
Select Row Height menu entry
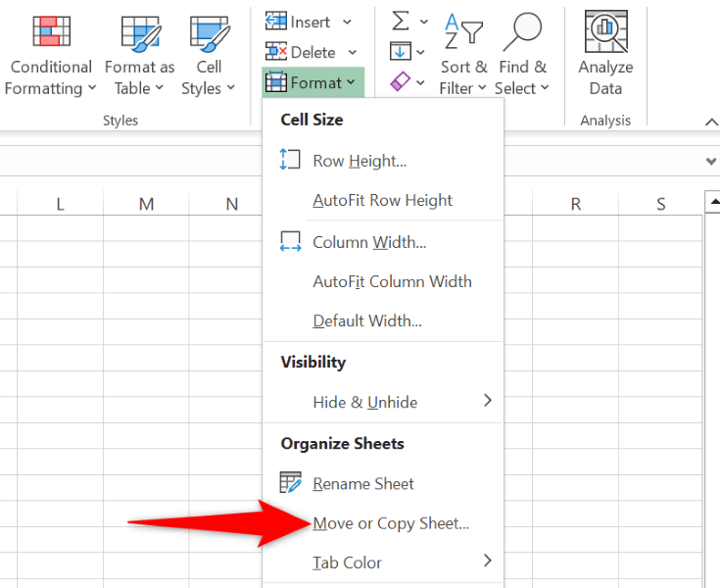[x=359, y=161]
